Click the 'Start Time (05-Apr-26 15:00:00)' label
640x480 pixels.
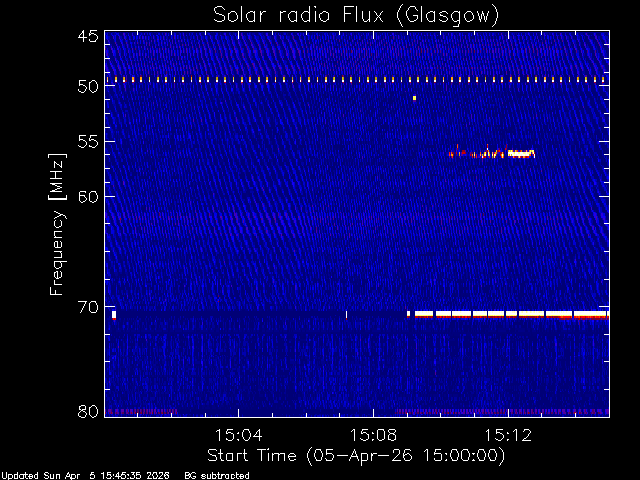pyautogui.click(x=356, y=456)
